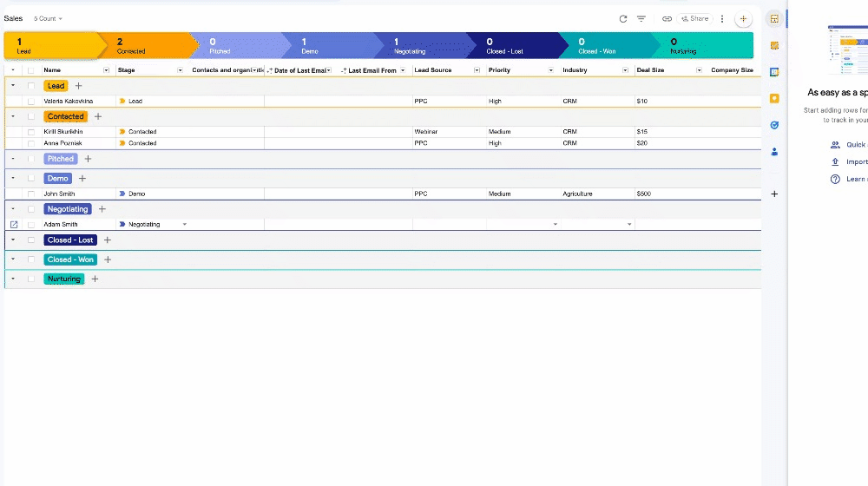Click the Demo group label
The height and width of the screenshot is (486, 868).
[x=57, y=178]
